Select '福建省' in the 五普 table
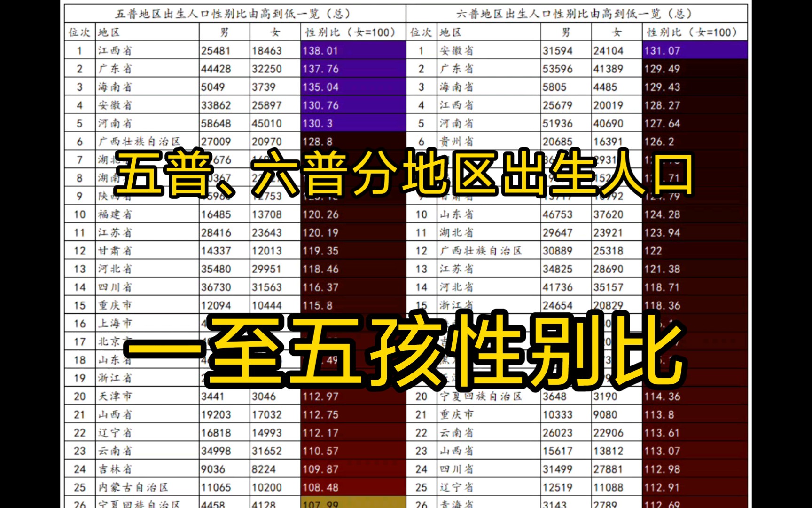Viewport: 812px width, 508px height. pyautogui.click(x=115, y=214)
